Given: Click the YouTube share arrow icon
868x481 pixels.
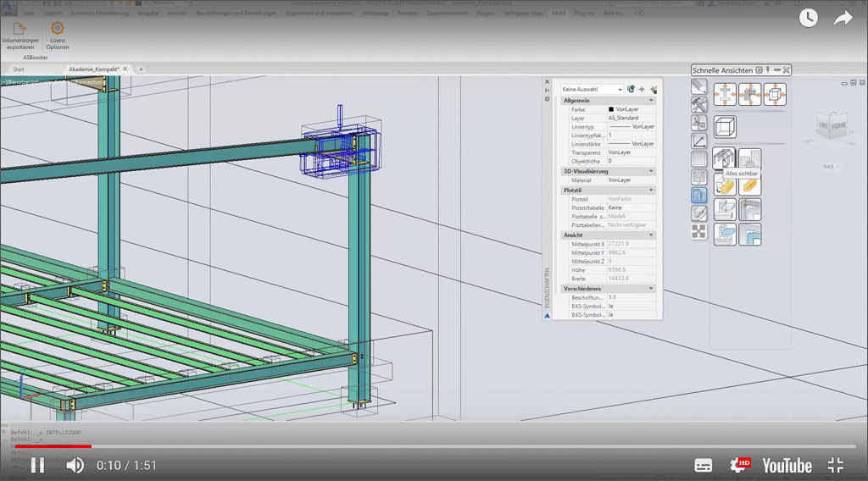Looking at the screenshot, I should 843,19.
